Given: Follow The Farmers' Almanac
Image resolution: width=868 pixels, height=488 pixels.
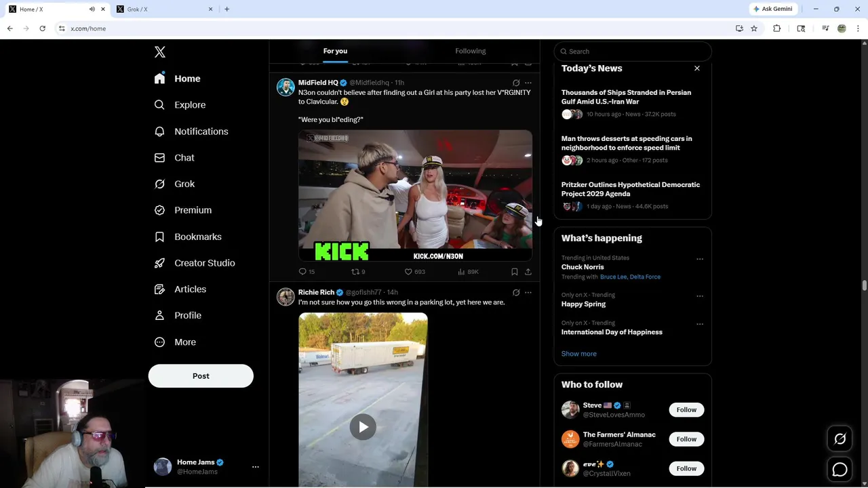Looking at the screenshot, I should pyautogui.click(x=686, y=439).
